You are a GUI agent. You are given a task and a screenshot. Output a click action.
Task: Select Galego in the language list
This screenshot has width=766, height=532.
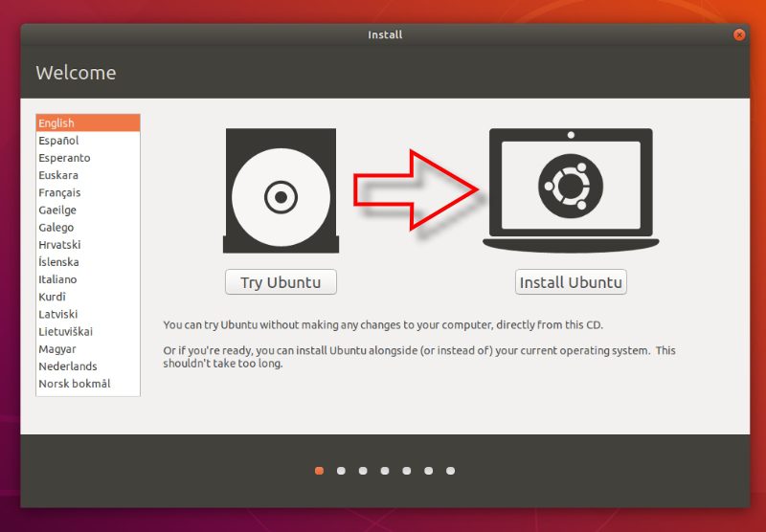pyautogui.click(x=88, y=228)
